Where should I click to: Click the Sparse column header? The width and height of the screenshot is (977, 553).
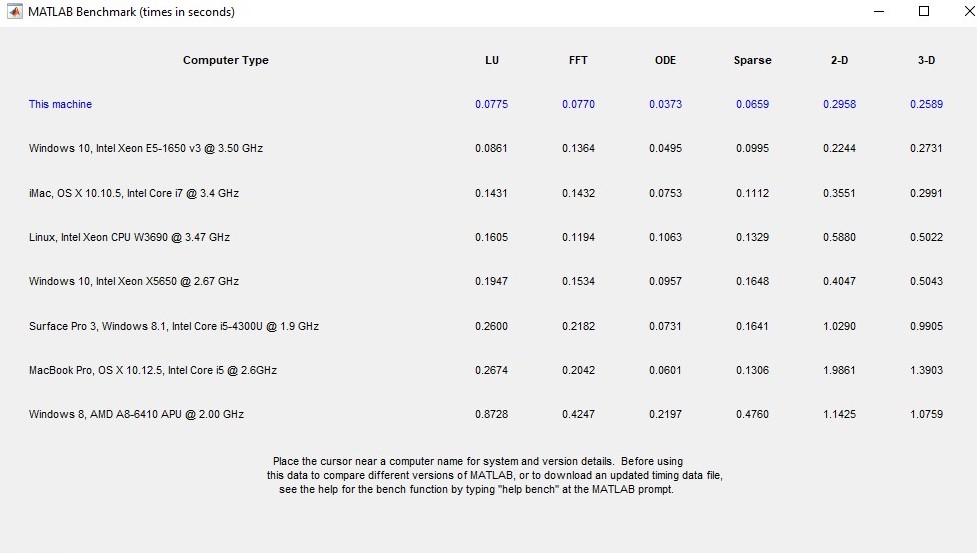tap(752, 60)
